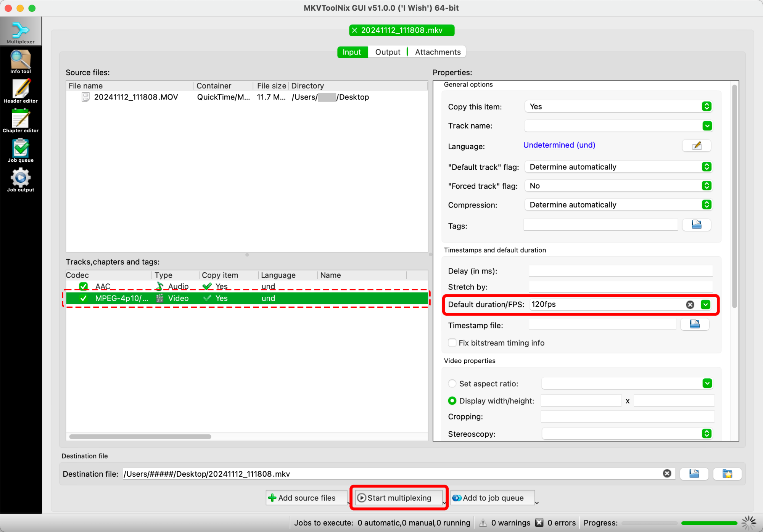Enable Fix bitstream timing info
This screenshot has height=532, width=763.
(452, 342)
